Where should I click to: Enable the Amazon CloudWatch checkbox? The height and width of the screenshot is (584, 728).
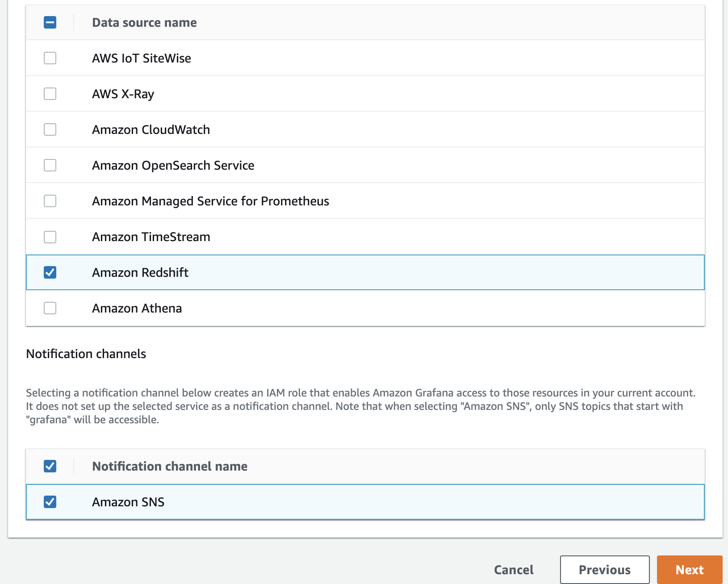(x=50, y=129)
